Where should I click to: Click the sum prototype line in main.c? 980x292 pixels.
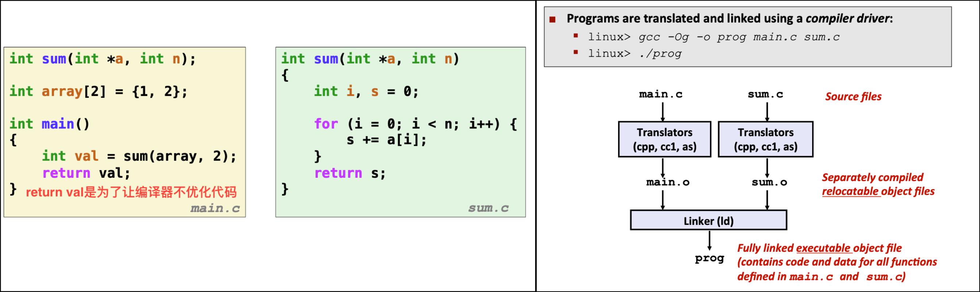pyautogui.click(x=103, y=59)
